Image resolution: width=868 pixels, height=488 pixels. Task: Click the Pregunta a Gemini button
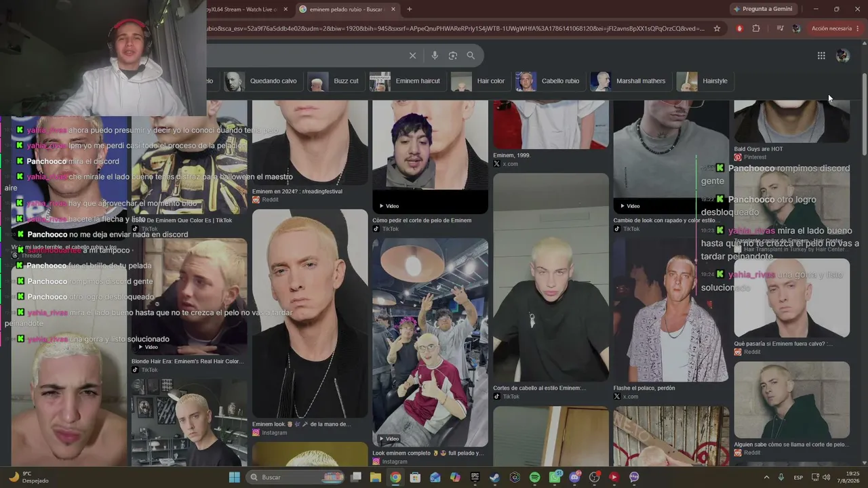tap(762, 9)
